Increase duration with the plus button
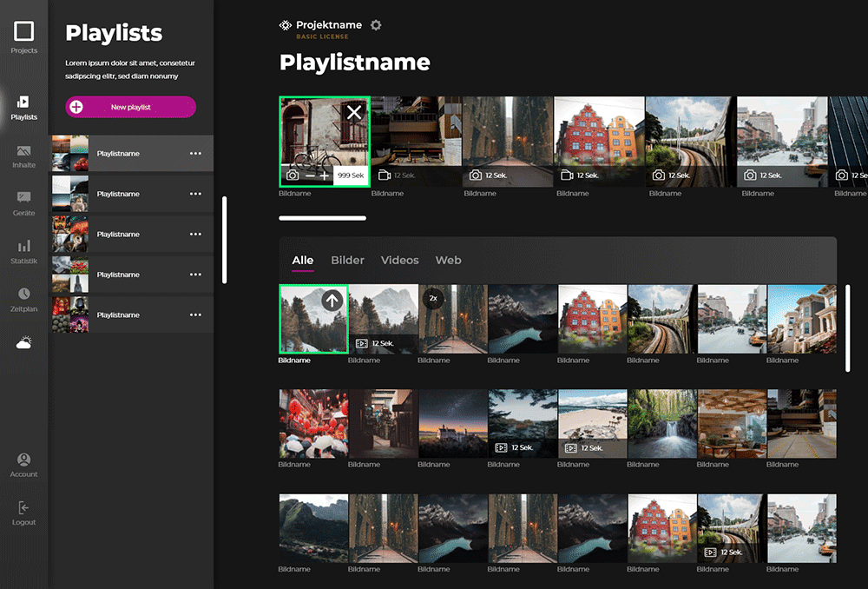Image resolution: width=868 pixels, height=589 pixels. click(325, 175)
